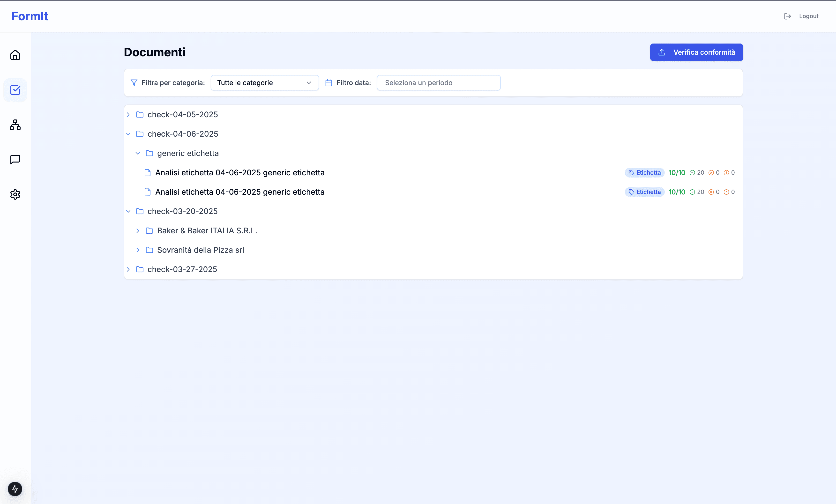Viewport: 836px width, 504px height.
Task: Click the upload icon in Verifica conformità button
Action: tap(662, 52)
